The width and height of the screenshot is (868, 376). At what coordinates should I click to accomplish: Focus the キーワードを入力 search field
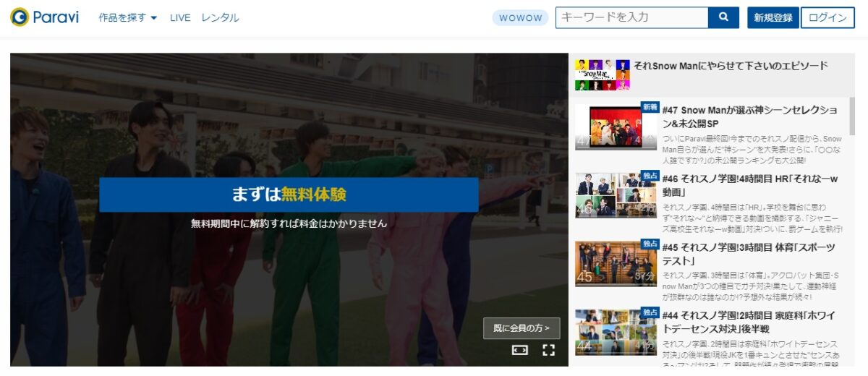631,17
